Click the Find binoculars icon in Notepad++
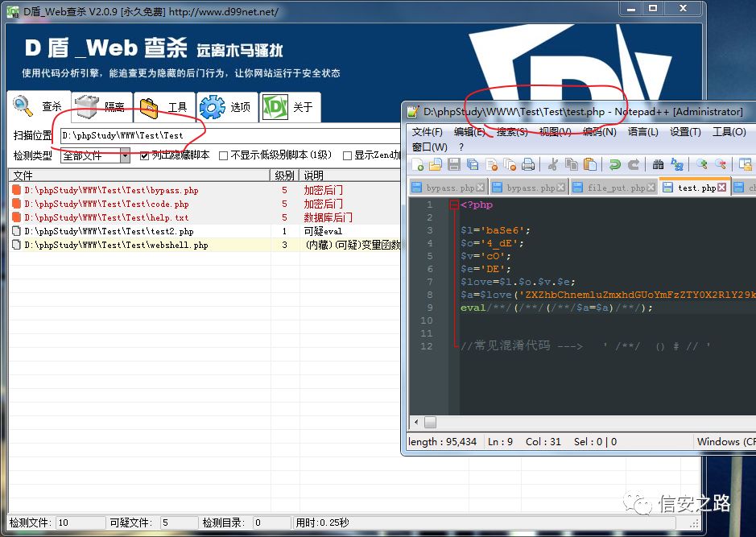 pos(658,165)
